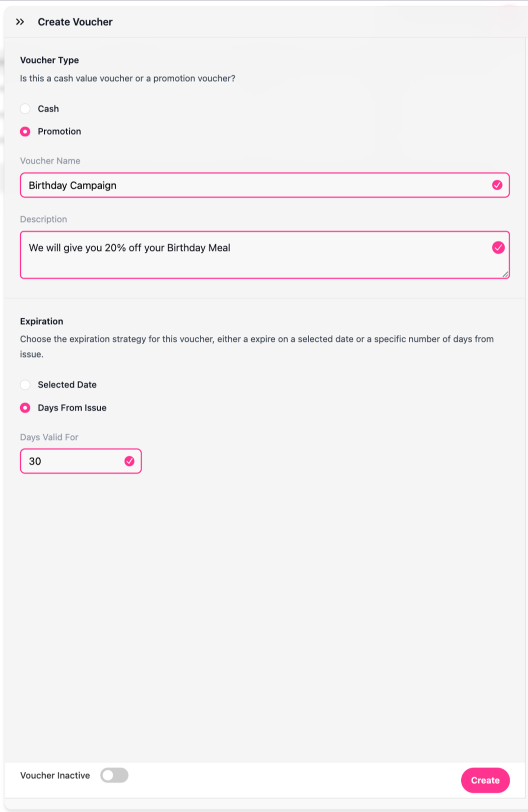Screen dimensions: 528x812
Task: Choose the Days From Issue radio button
Action: 25,408
